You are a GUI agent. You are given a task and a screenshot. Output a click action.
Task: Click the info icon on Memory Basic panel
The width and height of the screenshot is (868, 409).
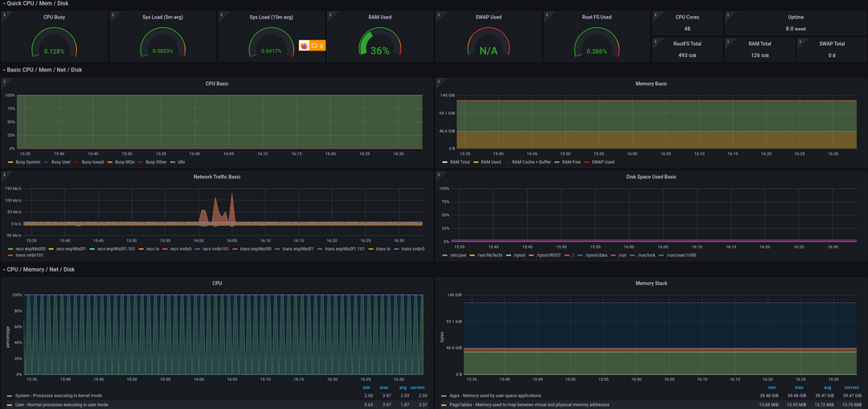click(x=438, y=80)
